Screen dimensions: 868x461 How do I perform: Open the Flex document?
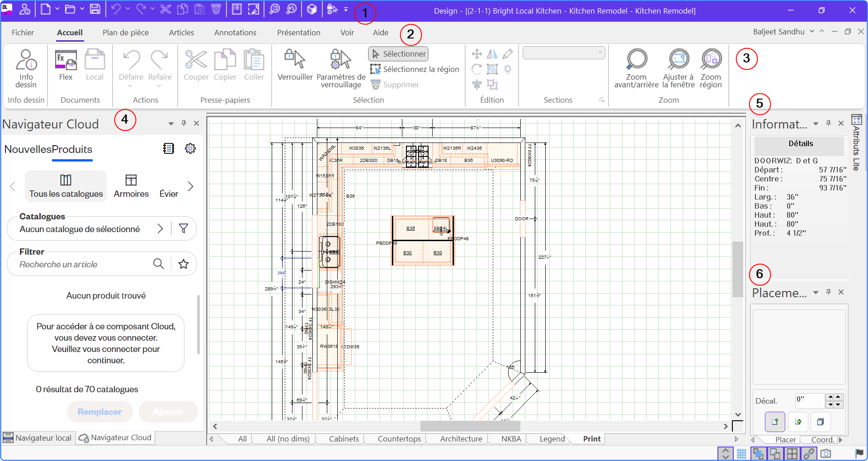[x=66, y=66]
